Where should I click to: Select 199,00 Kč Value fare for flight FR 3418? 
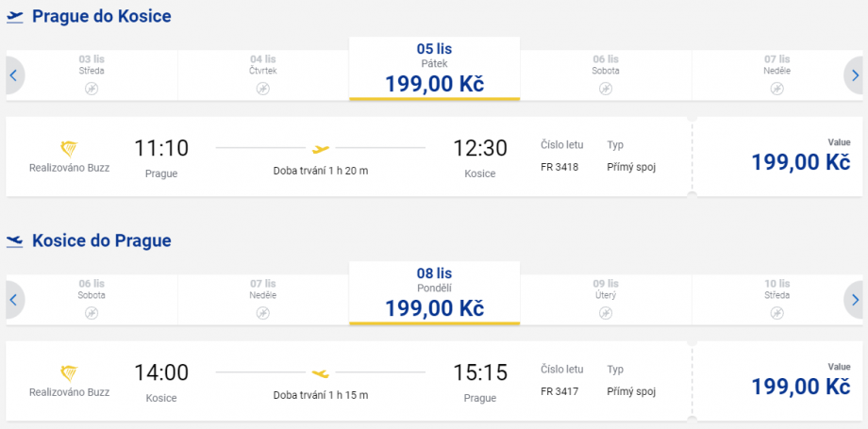tap(800, 160)
